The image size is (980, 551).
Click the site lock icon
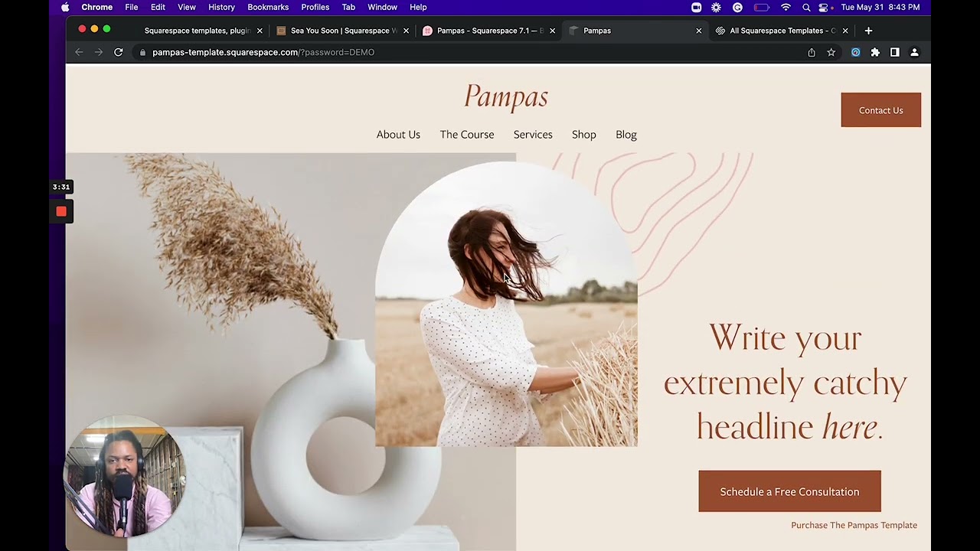[142, 52]
